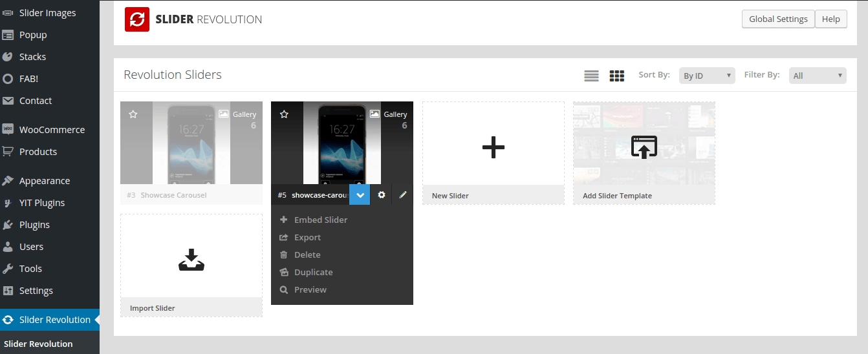
Task: Click the Gallery image icon on #5 slider
Action: [374, 114]
